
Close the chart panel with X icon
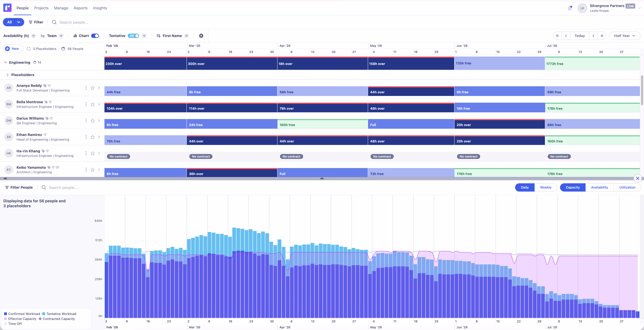(x=638, y=178)
